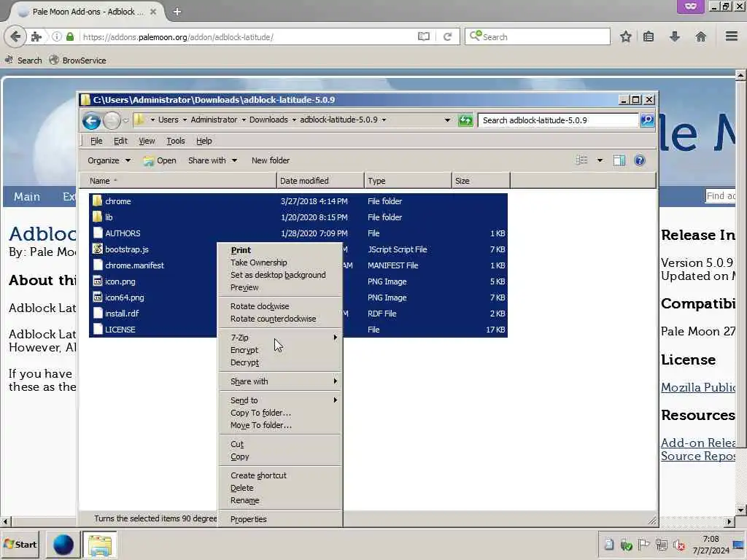Viewport: 747px width, 560px height.
Task: Click New folder in Explorer toolbar
Action: 271,160
